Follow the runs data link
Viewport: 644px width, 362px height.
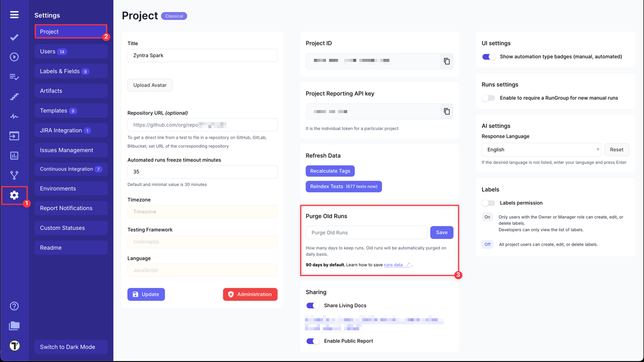pos(393,264)
